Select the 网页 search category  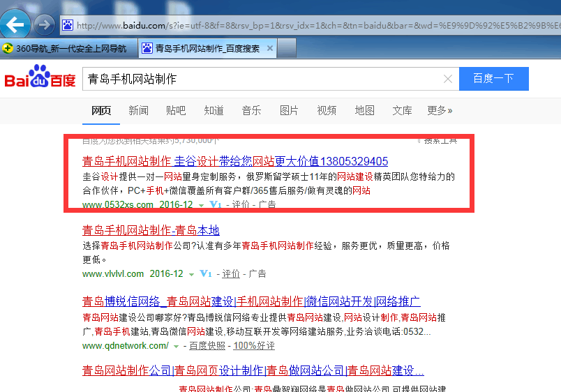click(x=101, y=110)
